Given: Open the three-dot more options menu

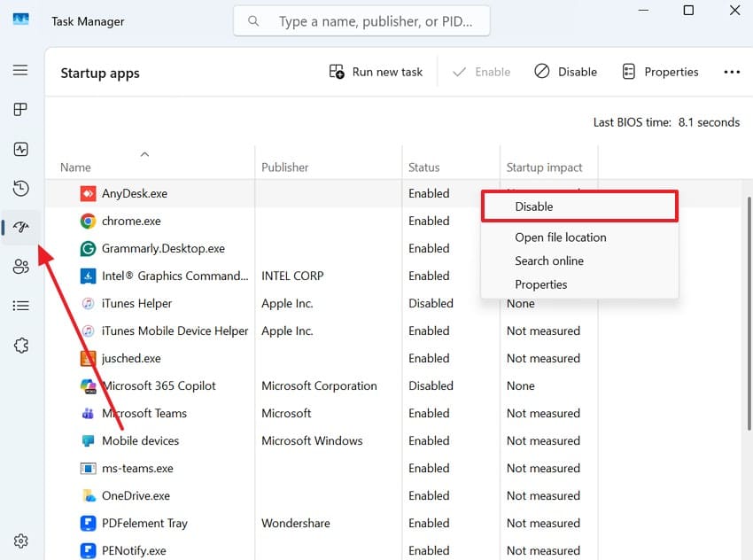Looking at the screenshot, I should pos(732,72).
